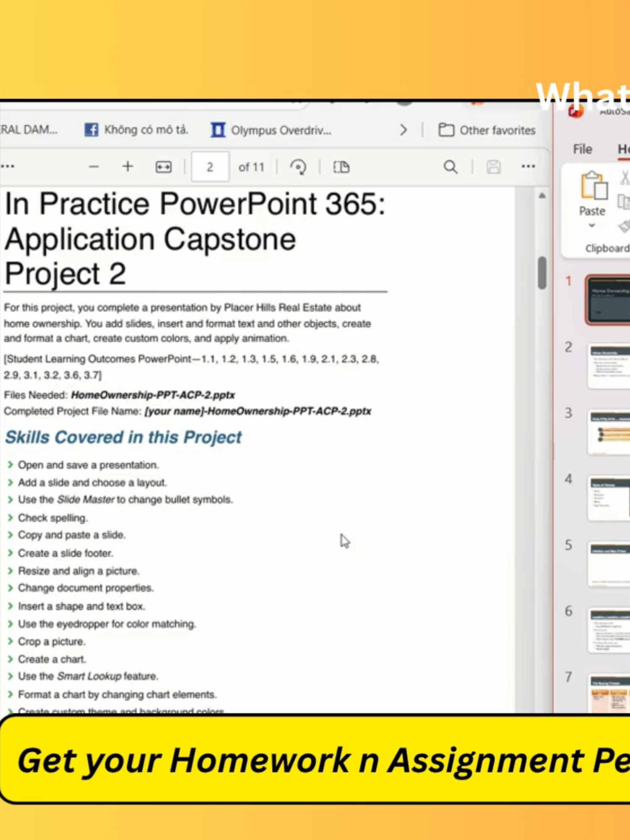Click the Skills Covered in this Project heading
Screen dimensions: 630x840
click(123, 437)
